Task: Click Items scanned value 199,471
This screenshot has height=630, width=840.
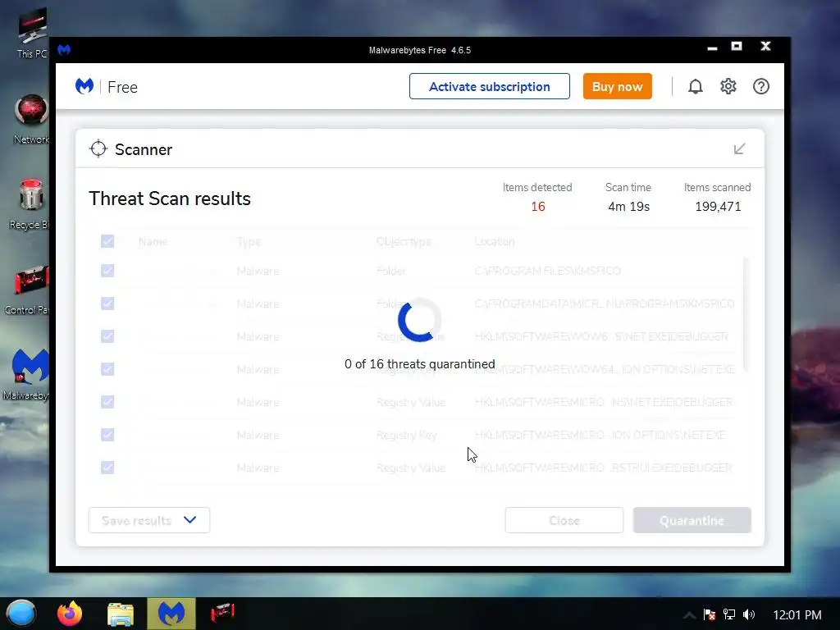Action: [x=718, y=206]
